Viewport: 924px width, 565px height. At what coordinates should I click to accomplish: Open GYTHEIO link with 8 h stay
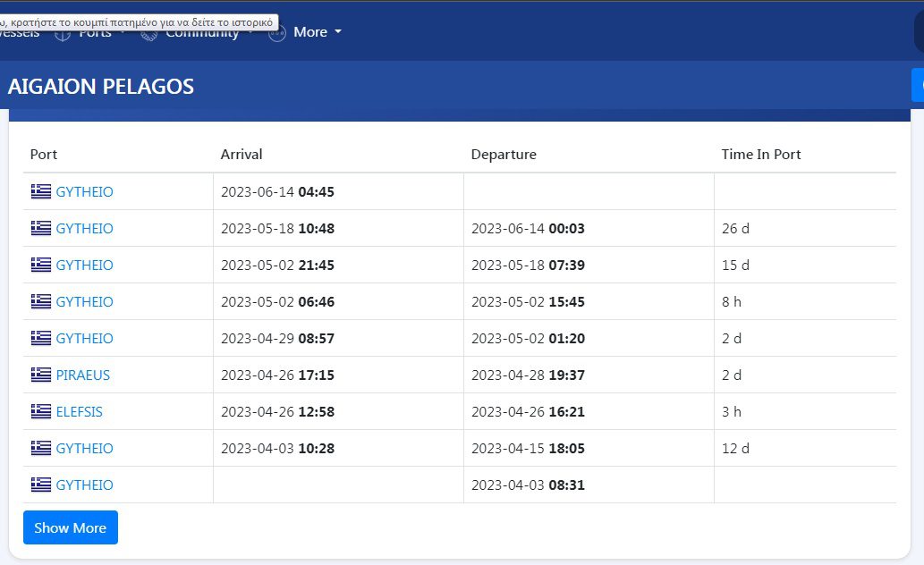[x=84, y=301]
